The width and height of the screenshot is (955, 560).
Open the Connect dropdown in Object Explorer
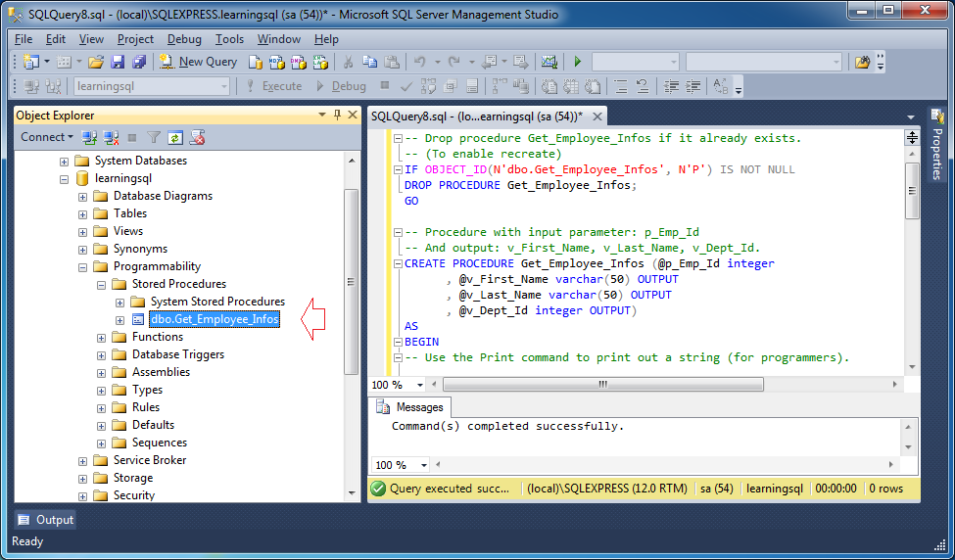click(47, 137)
